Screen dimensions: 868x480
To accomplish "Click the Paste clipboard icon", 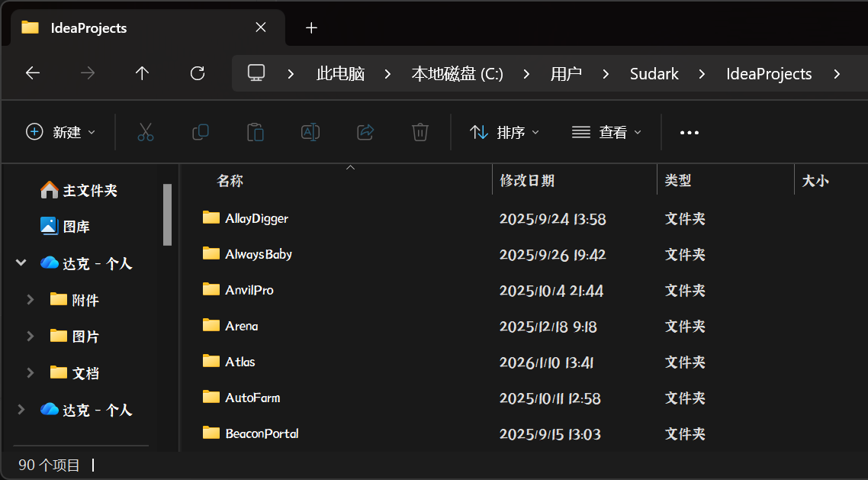I will (256, 132).
